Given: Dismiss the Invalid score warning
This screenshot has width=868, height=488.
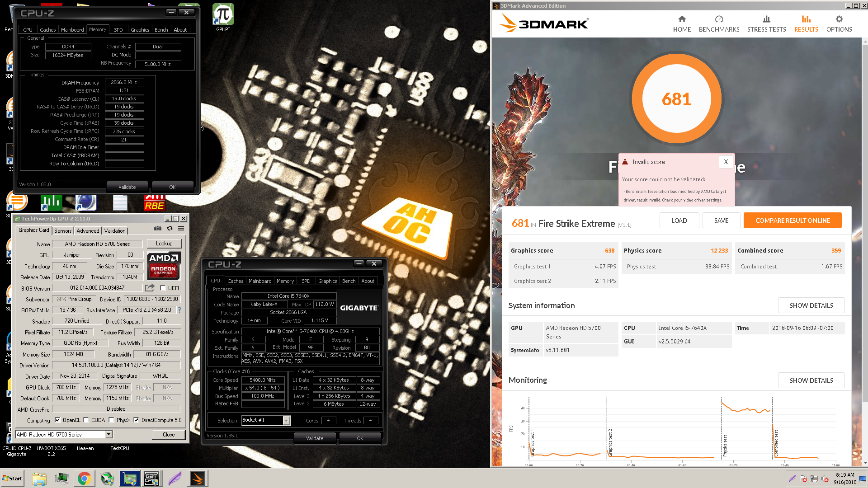Looking at the screenshot, I should pos(726,162).
